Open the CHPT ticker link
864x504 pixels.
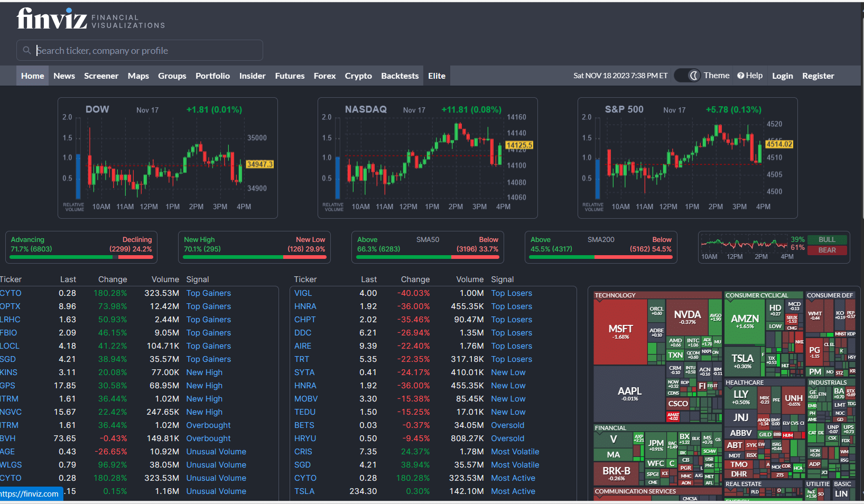305,320
